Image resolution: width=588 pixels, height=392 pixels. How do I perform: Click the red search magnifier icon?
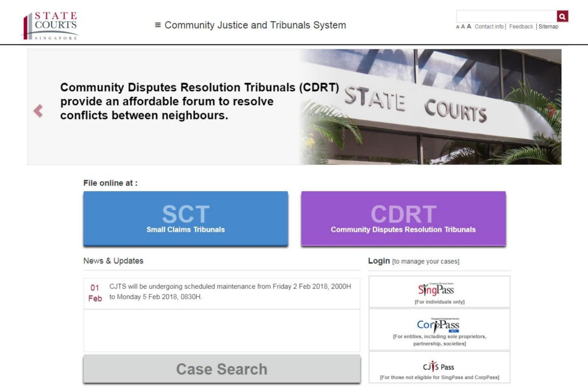point(562,16)
